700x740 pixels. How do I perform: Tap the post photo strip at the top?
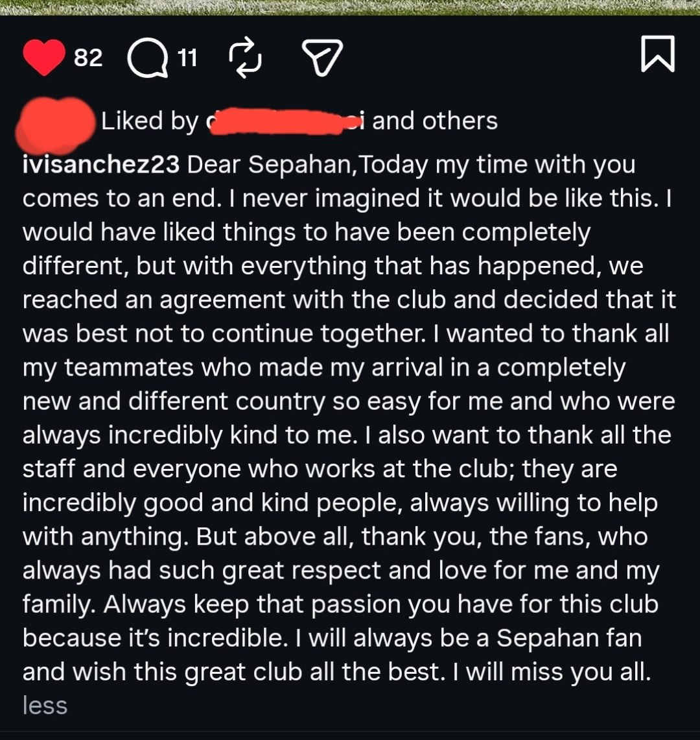point(350,8)
